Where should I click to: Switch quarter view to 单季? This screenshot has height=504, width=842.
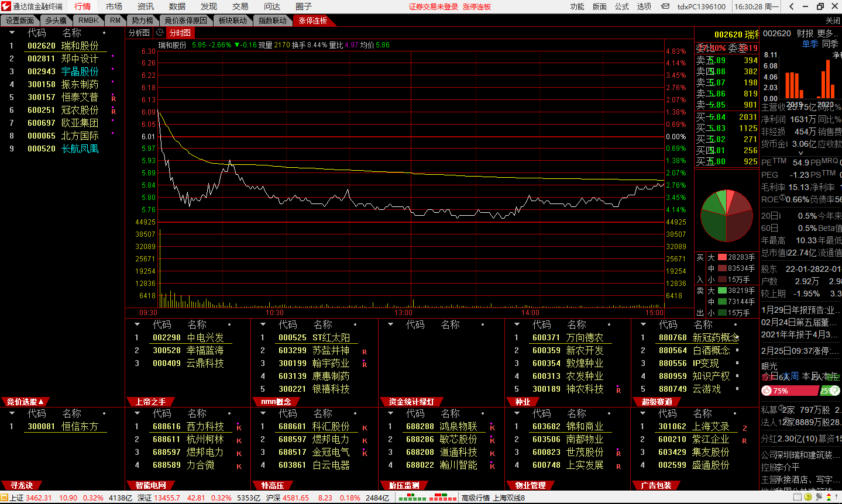(810, 44)
